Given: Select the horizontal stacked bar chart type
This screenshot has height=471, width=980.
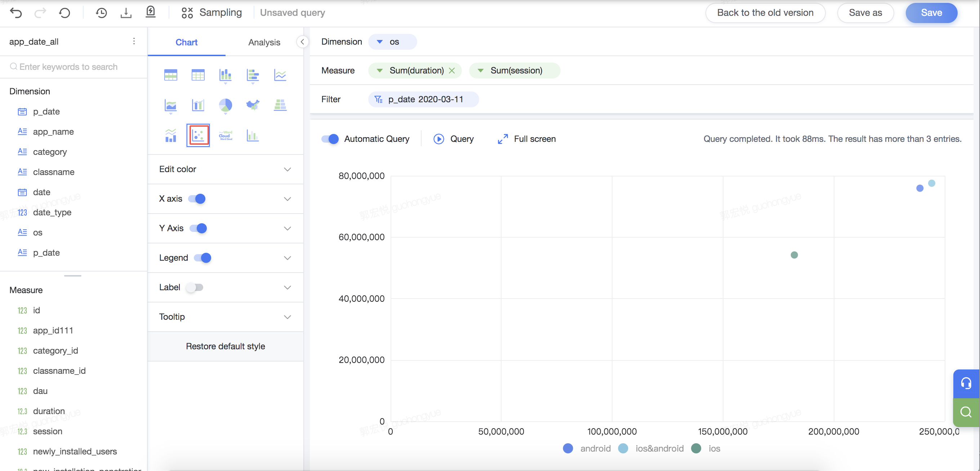Looking at the screenshot, I should point(253,76).
